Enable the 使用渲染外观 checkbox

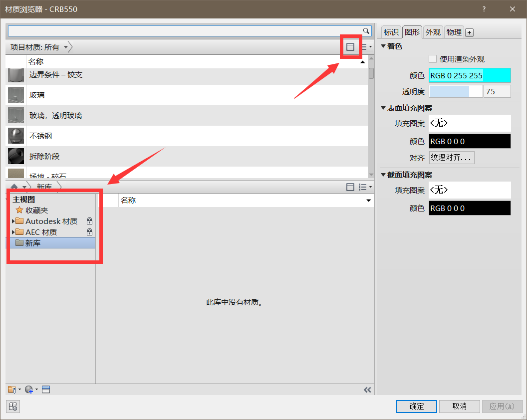(x=433, y=59)
